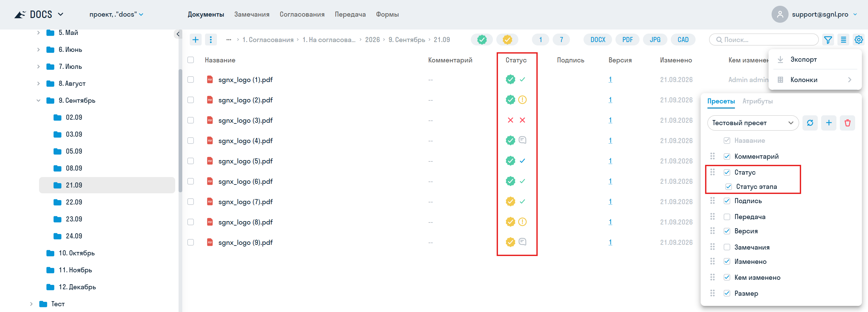Uncheck the Статус этапа checkbox

[728, 187]
